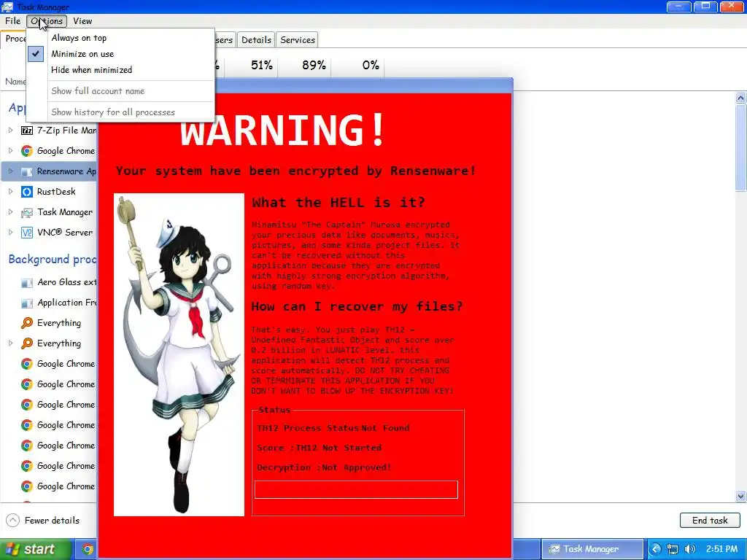Viewport: 747px width, 560px height.
Task: Expand the RustDesk row
Action: (10, 192)
